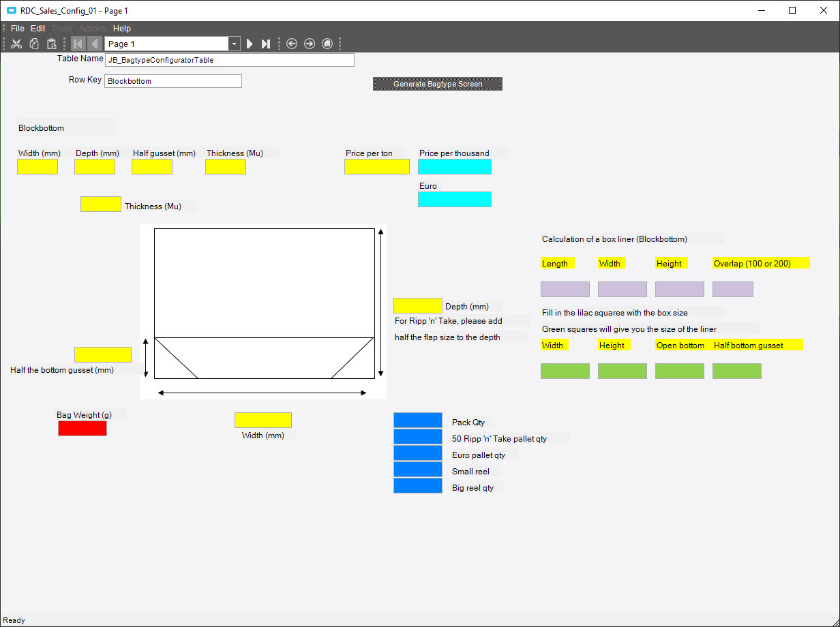
Task: Click blue field beside 50 Ripp 'n' Take pallet qty
Action: coord(418,437)
